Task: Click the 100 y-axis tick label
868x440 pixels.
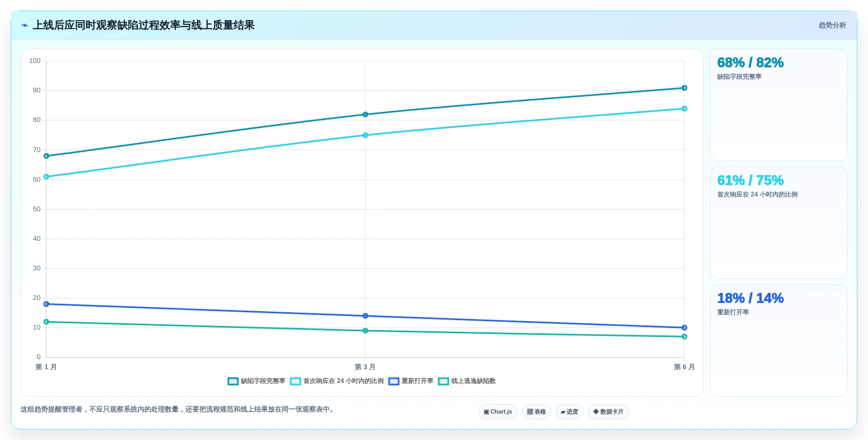Action: click(x=35, y=61)
